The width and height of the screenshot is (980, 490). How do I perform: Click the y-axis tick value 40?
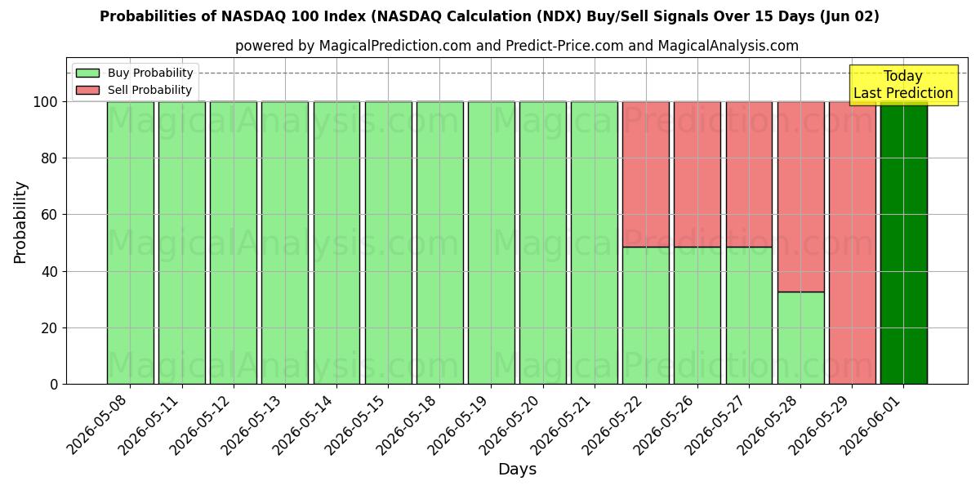[x=51, y=271]
